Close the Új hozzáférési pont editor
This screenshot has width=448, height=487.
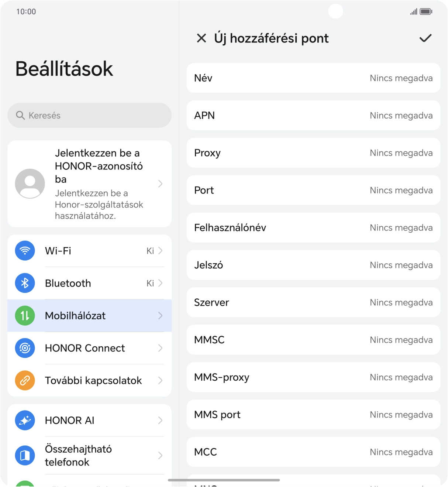[x=201, y=38]
